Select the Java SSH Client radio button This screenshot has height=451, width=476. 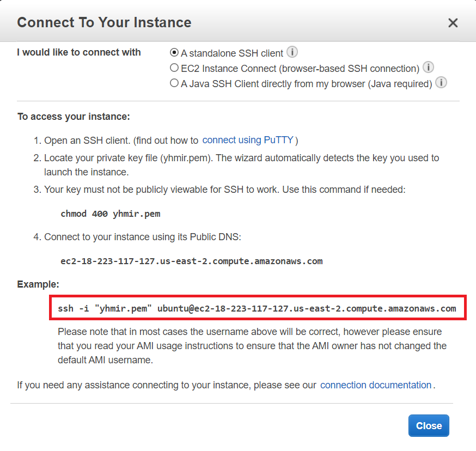point(174,83)
